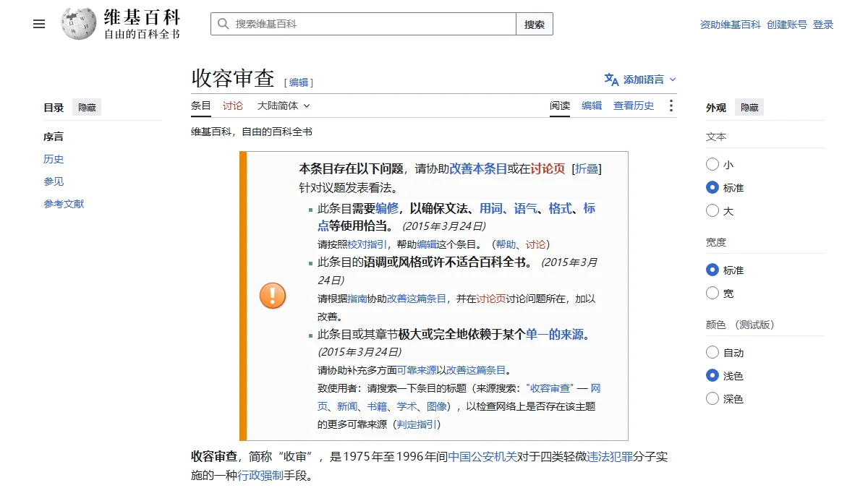Click the 图像 source search link

click(437, 406)
